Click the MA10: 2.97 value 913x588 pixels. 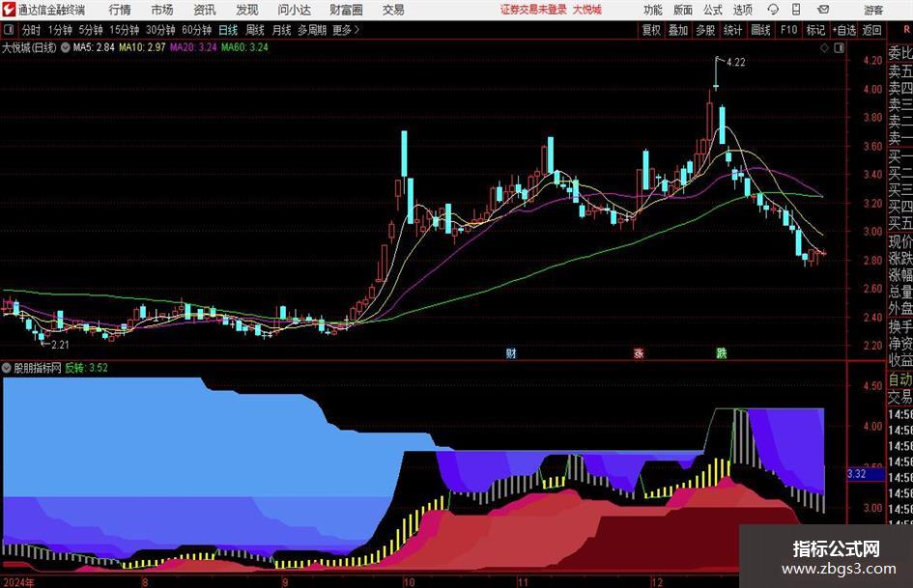pyautogui.click(x=142, y=47)
